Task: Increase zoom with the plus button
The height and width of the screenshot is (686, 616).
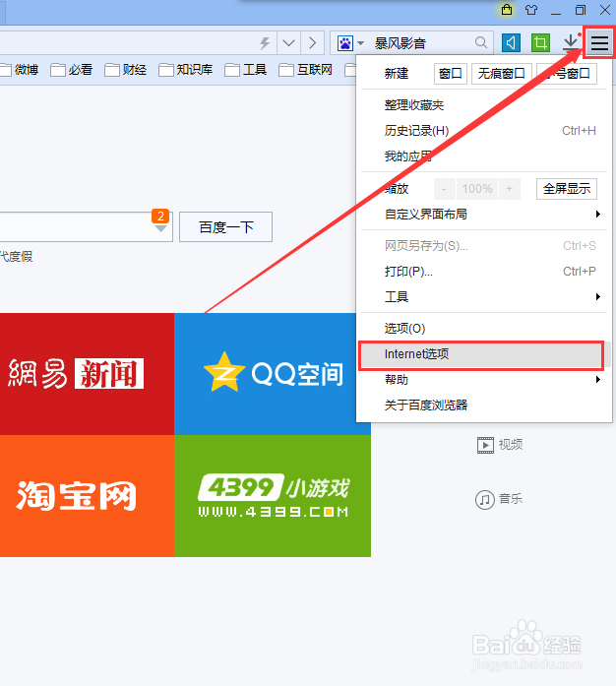Action: coord(510,189)
